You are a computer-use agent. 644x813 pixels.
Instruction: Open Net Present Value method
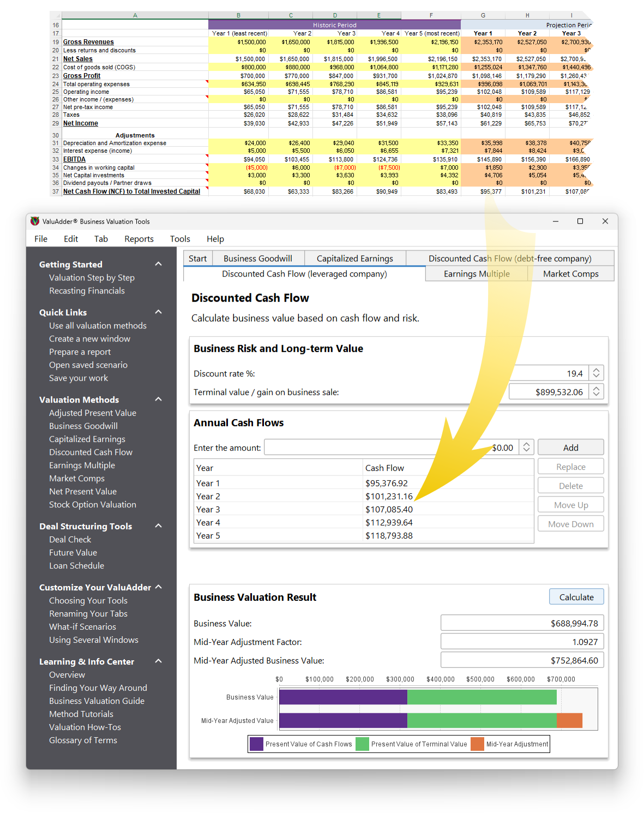tap(83, 492)
